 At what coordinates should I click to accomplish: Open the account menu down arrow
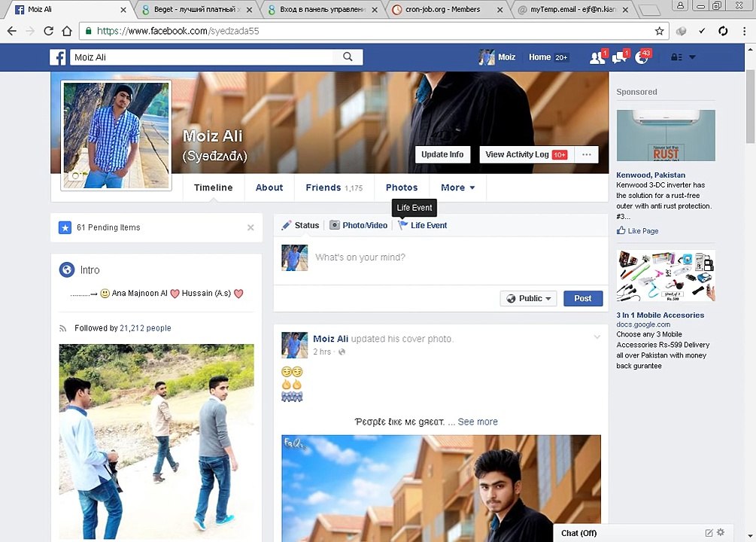[x=692, y=57]
